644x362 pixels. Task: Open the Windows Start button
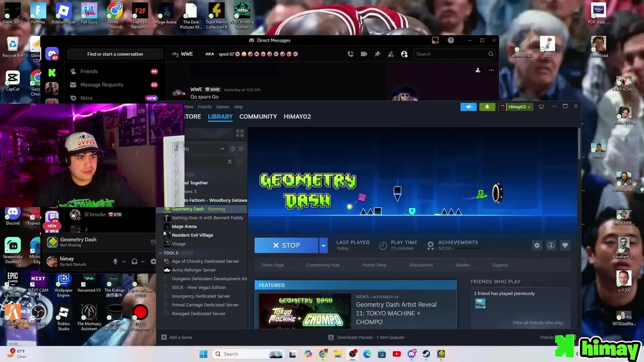pyautogui.click(x=203, y=354)
